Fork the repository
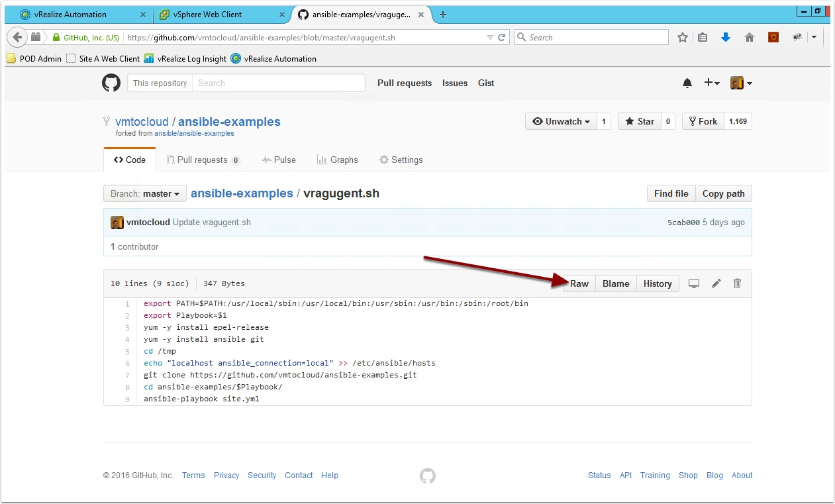The image size is (835, 504). (703, 121)
